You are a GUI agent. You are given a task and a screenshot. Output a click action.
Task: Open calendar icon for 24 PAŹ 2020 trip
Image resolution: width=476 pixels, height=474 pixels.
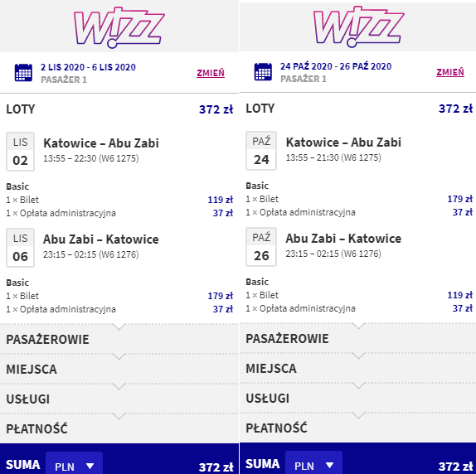click(263, 72)
